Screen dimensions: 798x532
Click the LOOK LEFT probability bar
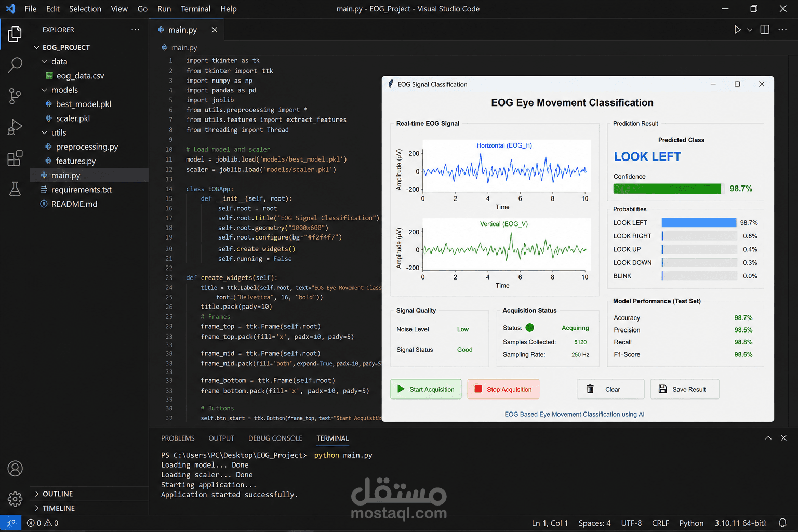point(699,222)
